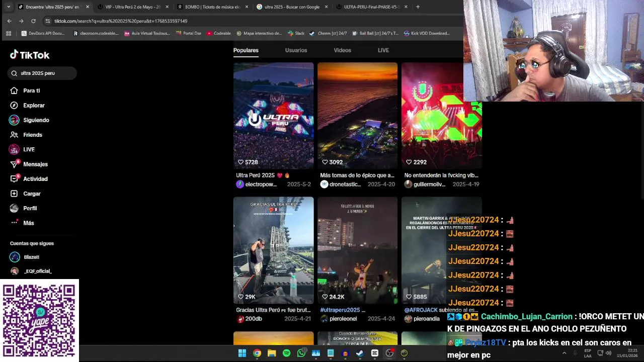Switch to ULTRA-PERU-Final-PHASE tab

click(x=371, y=7)
